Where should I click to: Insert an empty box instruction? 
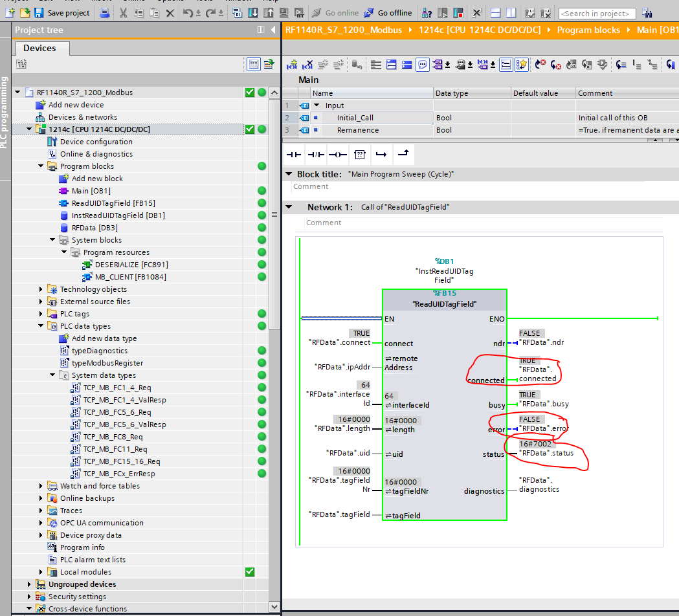pyautogui.click(x=360, y=155)
